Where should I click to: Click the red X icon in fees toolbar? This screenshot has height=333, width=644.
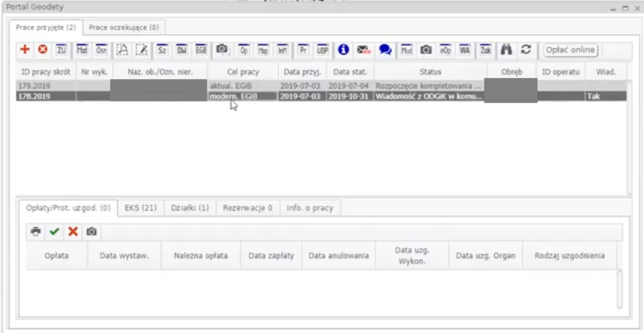tap(73, 231)
